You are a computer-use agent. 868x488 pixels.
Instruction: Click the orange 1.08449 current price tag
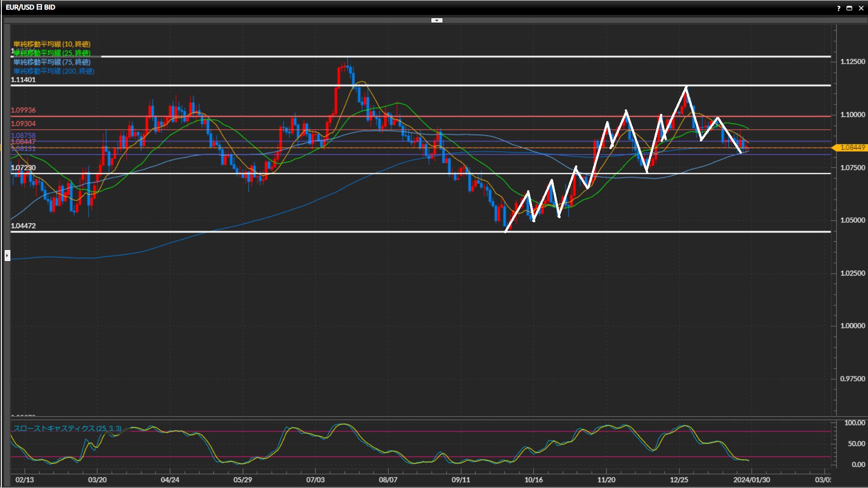852,147
